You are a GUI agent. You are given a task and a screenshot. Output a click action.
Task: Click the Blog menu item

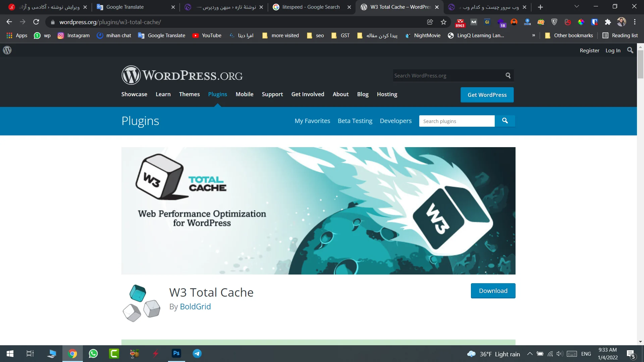[x=363, y=94]
